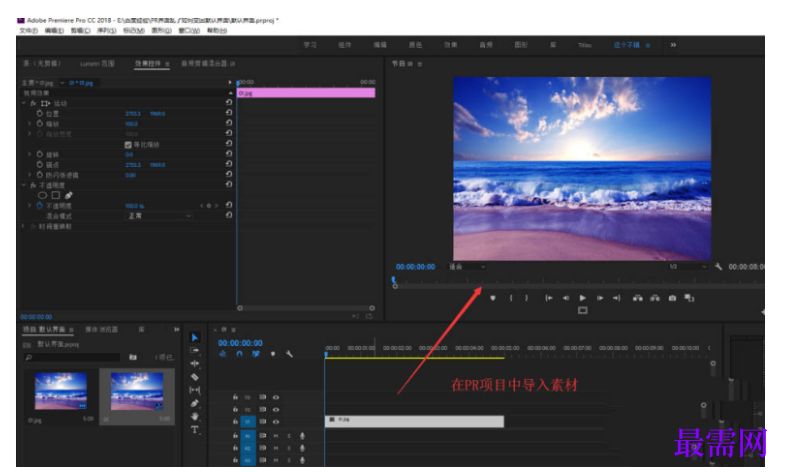Open the File menu
Viewport: 786px width, 474px height.
[x=28, y=31]
